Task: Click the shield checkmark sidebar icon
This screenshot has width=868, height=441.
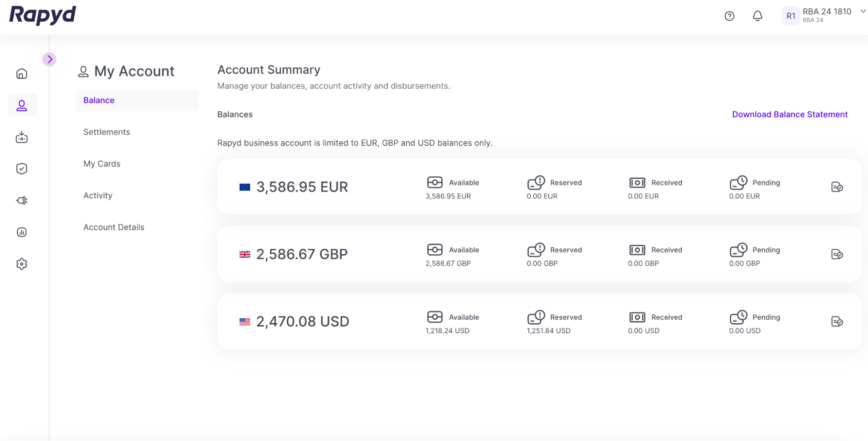Action: pyautogui.click(x=22, y=169)
